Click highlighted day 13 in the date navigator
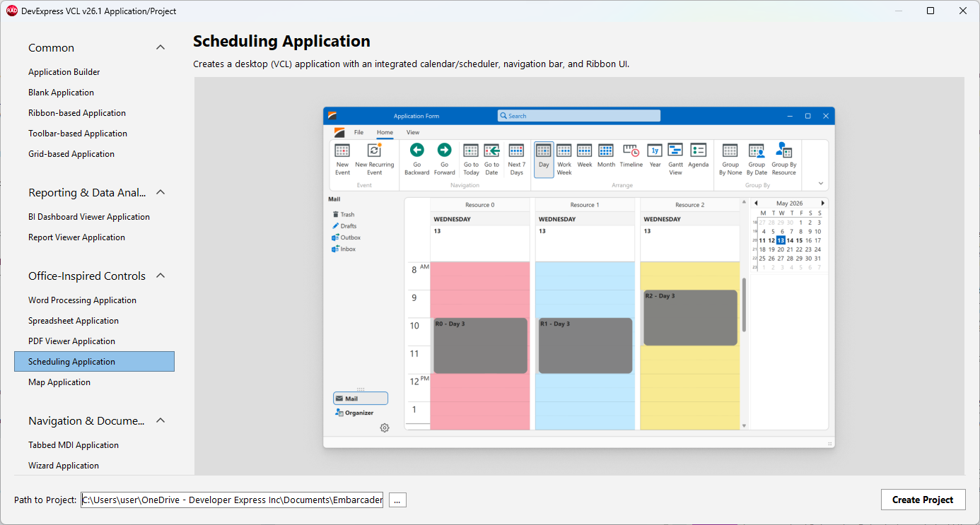This screenshot has height=525, width=980. (x=781, y=240)
